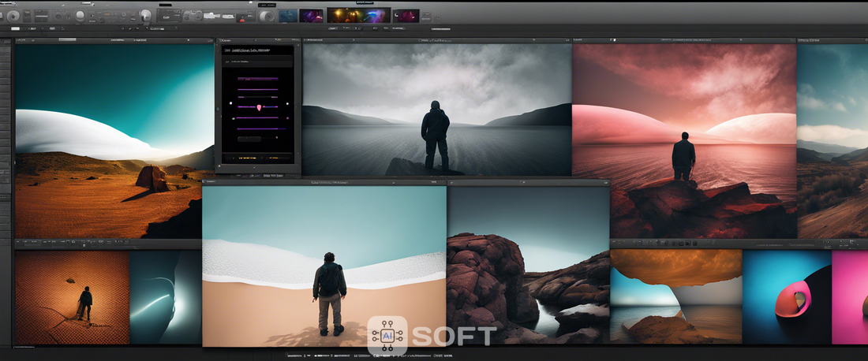Click the pink marker on the purple slider
Image resolution: width=868 pixels, height=361 pixels.
coord(259,106)
